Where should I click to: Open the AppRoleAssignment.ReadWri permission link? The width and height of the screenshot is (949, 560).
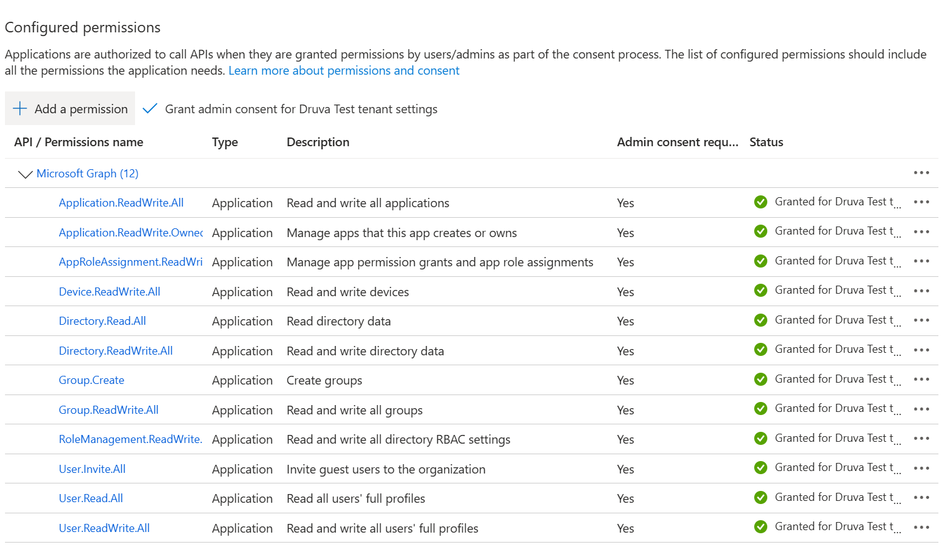[130, 261]
